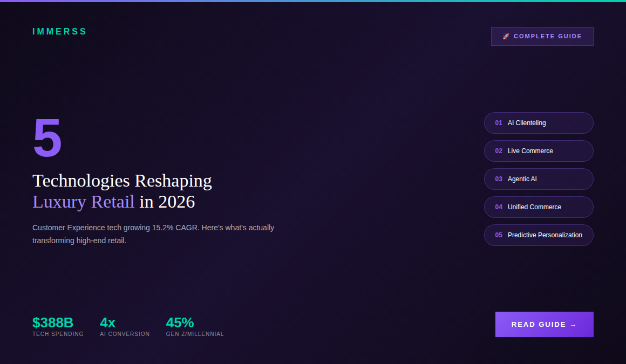Click the purple Luxury Retail text
This screenshot has width=626, height=364.
pyautogui.click(x=83, y=202)
